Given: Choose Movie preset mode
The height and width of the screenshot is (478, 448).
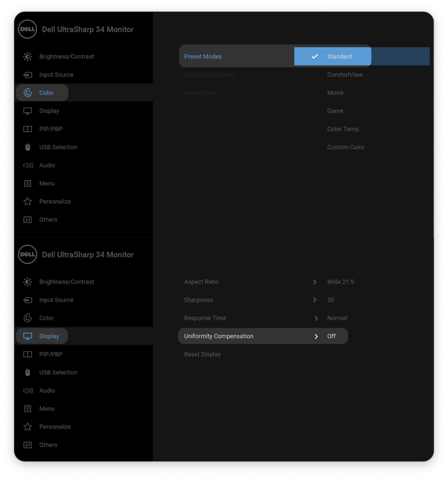Looking at the screenshot, I should click(335, 93).
